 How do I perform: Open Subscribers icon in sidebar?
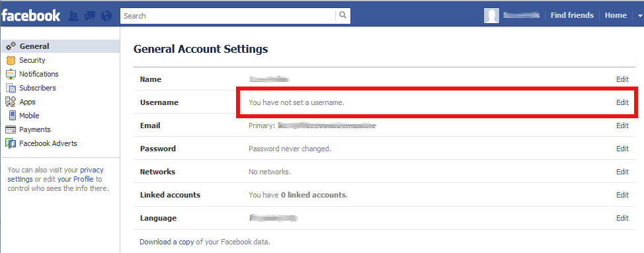[x=11, y=88]
